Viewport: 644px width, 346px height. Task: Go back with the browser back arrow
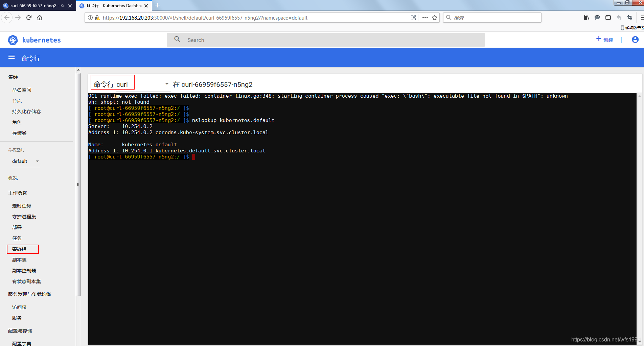(x=7, y=18)
